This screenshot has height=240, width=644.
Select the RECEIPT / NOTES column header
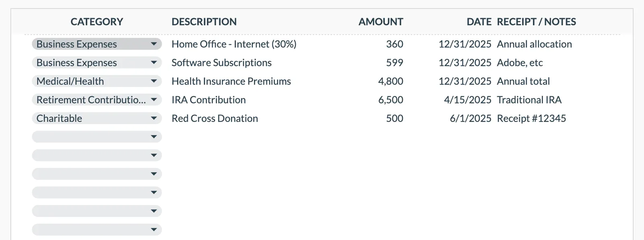click(x=536, y=22)
